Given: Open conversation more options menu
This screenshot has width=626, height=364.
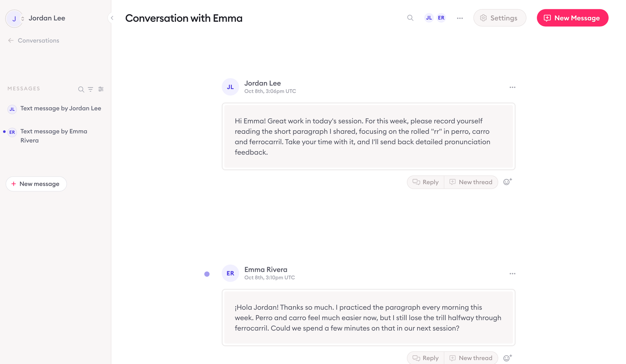Looking at the screenshot, I should pos(460,18).
